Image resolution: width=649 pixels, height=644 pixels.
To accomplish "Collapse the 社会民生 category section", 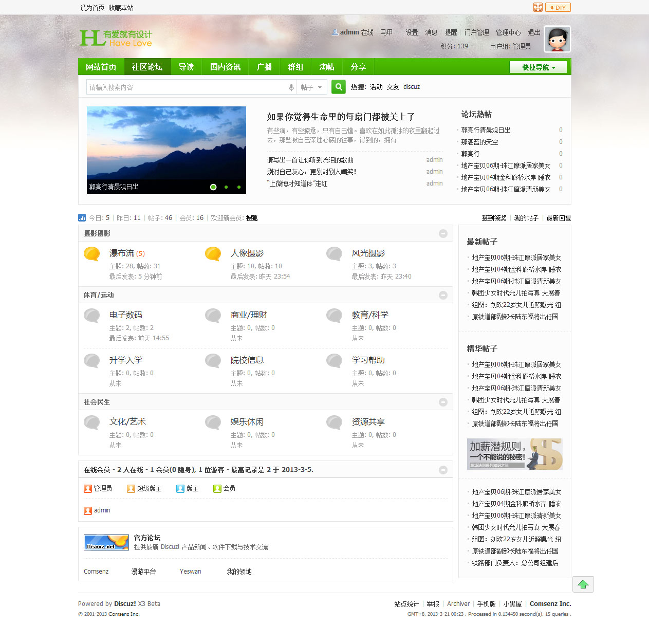I will (x=443, y=402).
